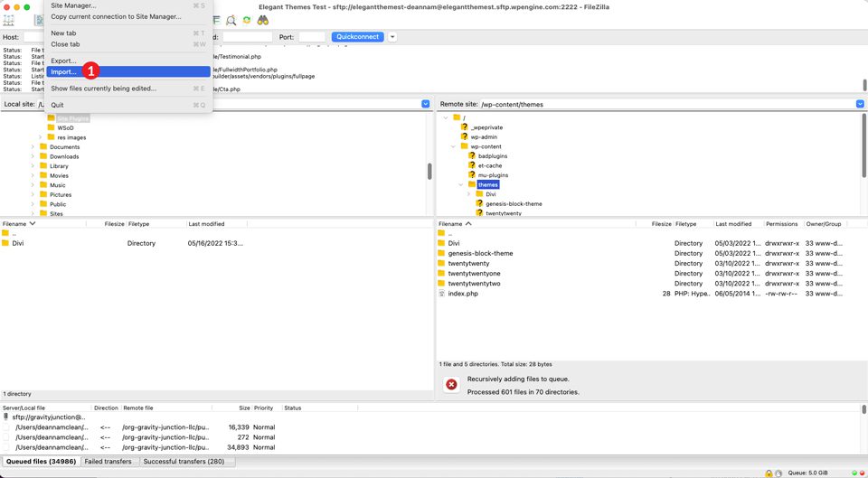Cancel the recursive queue operation red X
Viewport: 868px width, 478px height.
point(451,385)
